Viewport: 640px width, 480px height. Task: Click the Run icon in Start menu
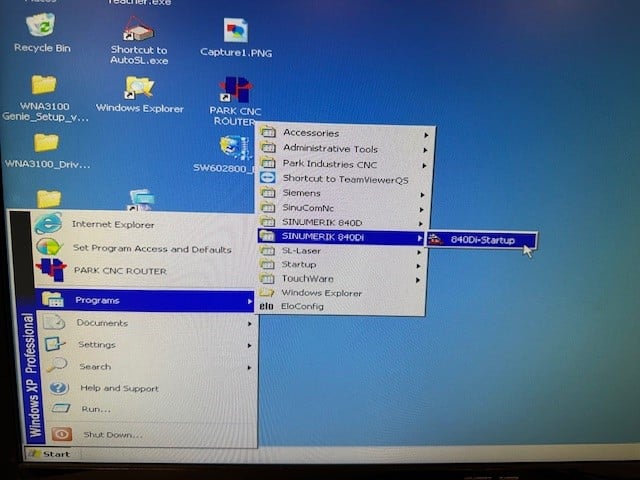61,408
